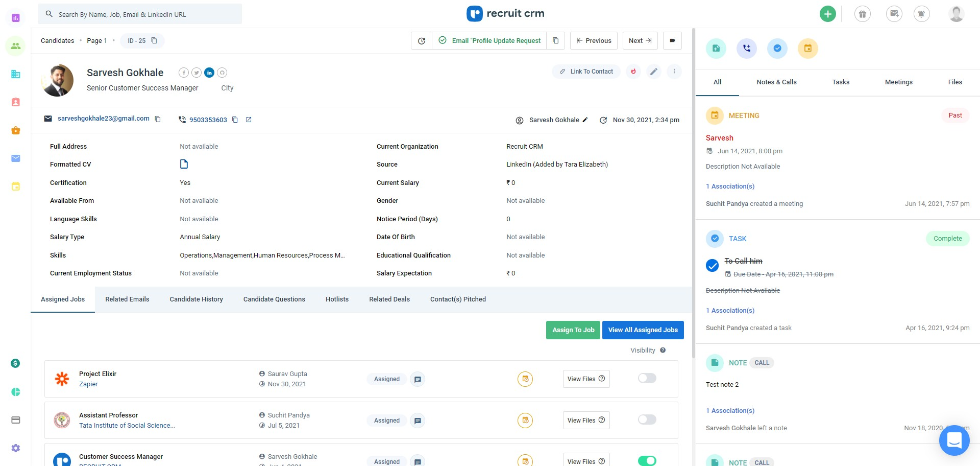Click the green add new plus icon

(x=828, y=14)
